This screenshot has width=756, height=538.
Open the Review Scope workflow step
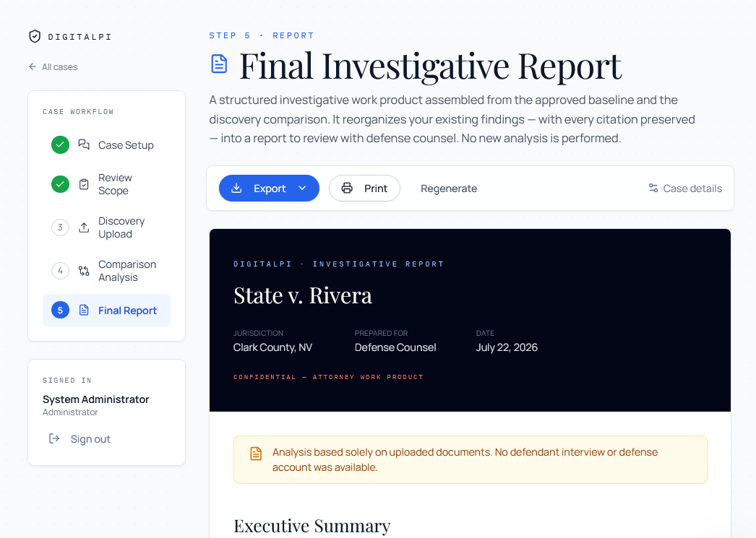click(106, 184)
